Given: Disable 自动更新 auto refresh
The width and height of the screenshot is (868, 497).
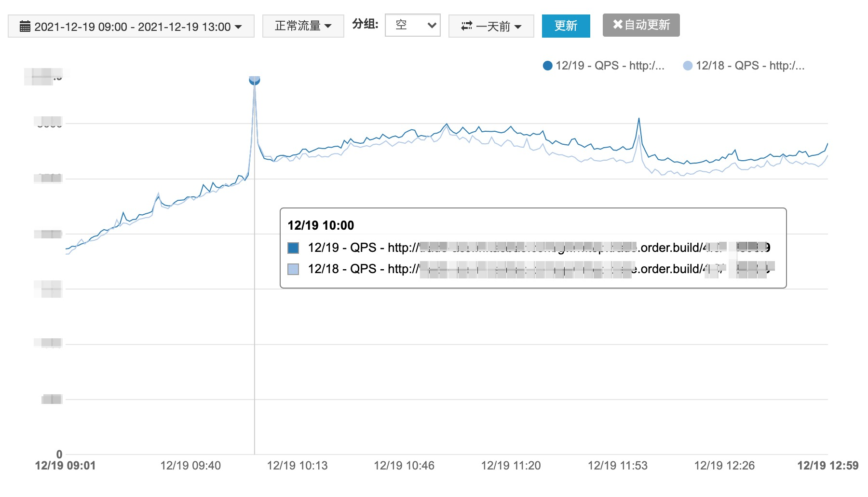Looking at the screenshot, I should (x=641, y=25).
